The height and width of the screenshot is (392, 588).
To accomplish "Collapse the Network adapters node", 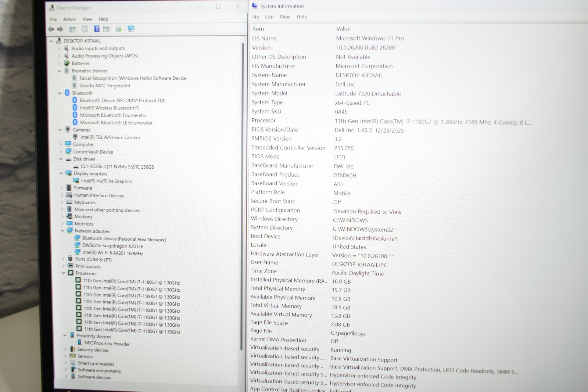I will [62, 231].
